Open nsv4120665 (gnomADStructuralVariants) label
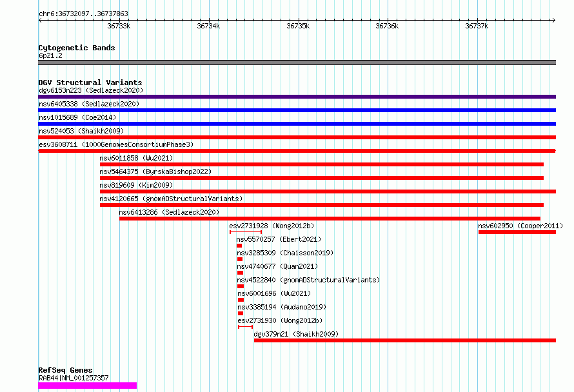The height and width of the screenshot is (392, 574). pos(171,199)
